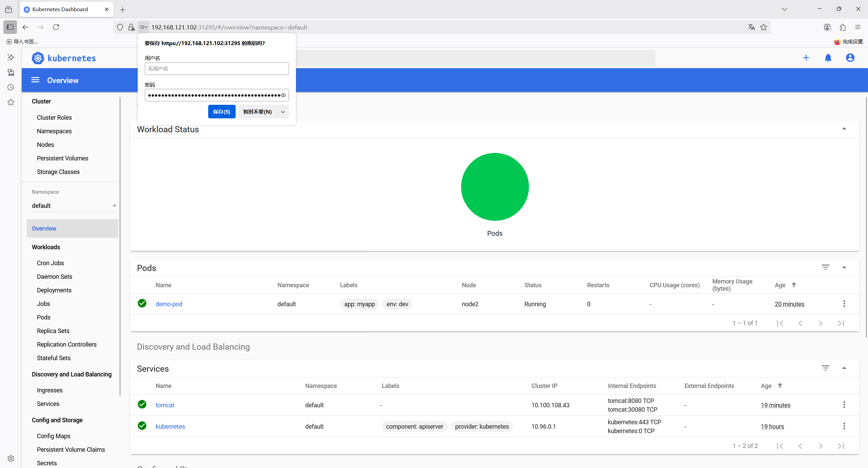Open the hamburger menu beside Overview
This screenshot has height=468, width=868.
click(x=35, y=80)
